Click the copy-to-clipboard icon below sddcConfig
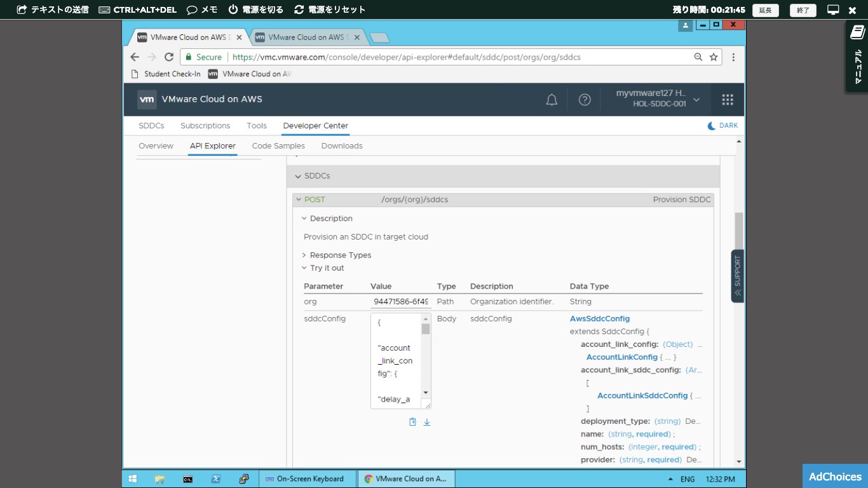The width and height of the screenshot is (868, 488). pos(412,422)
